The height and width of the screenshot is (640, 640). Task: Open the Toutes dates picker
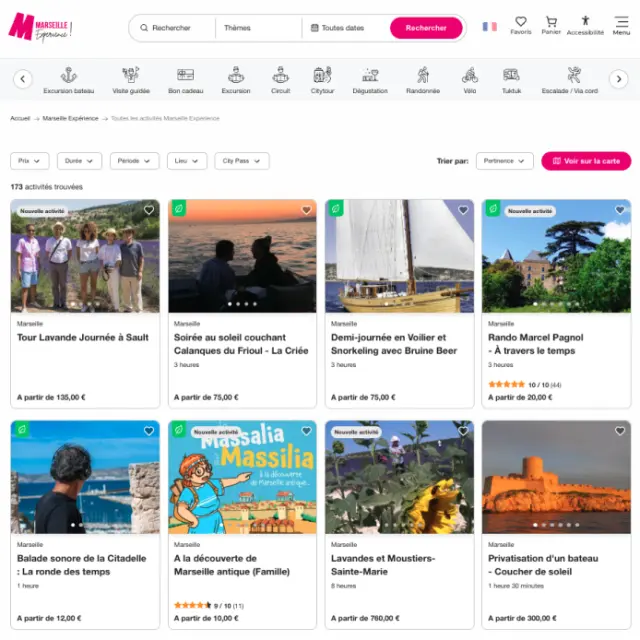(343, 28)
